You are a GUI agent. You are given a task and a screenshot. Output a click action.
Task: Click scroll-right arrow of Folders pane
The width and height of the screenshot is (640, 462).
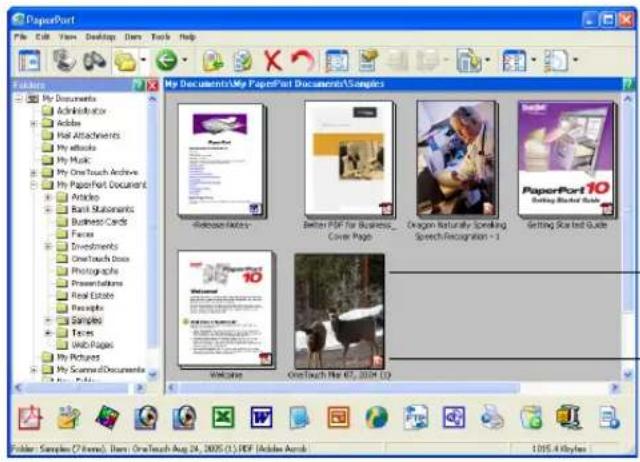[140, 387]
